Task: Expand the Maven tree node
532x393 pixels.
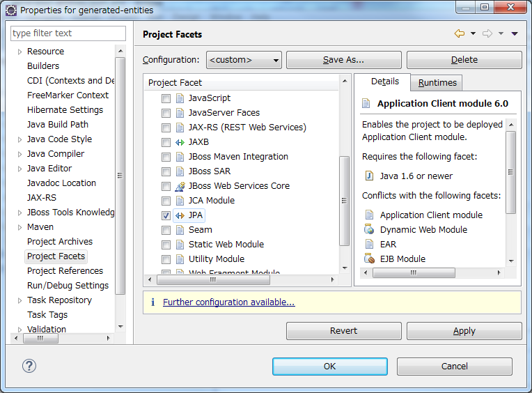Action: 19,227
